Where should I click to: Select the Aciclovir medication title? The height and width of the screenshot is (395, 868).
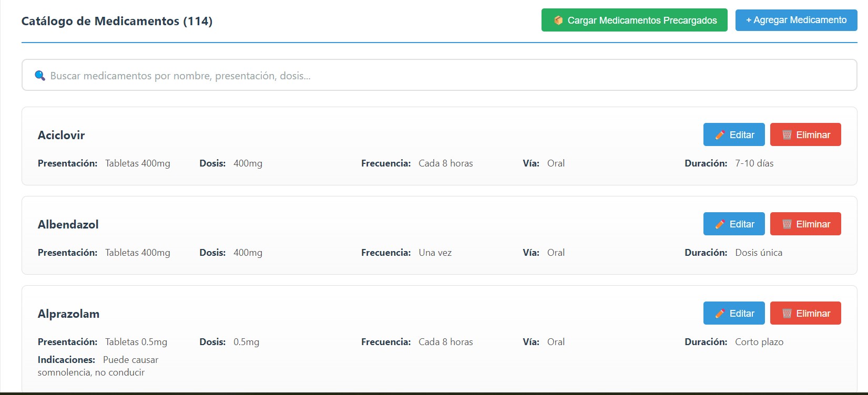click(61, 136)
